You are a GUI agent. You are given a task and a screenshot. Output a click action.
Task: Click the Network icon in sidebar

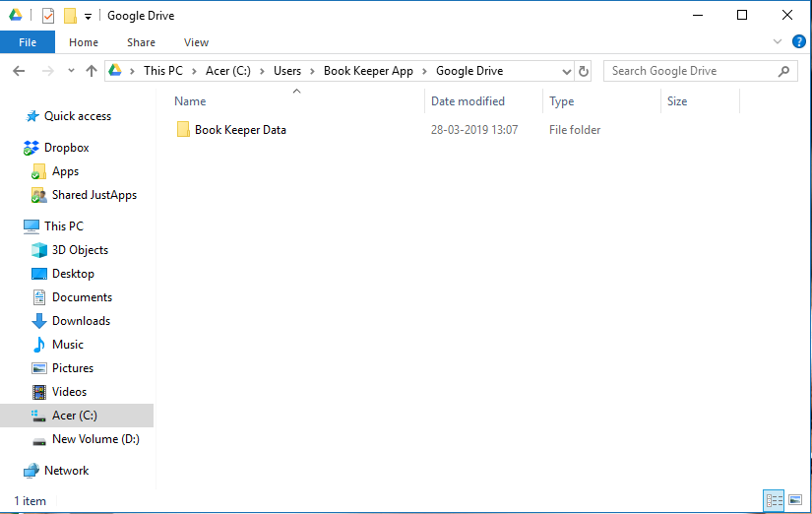(x=31, y=471)
